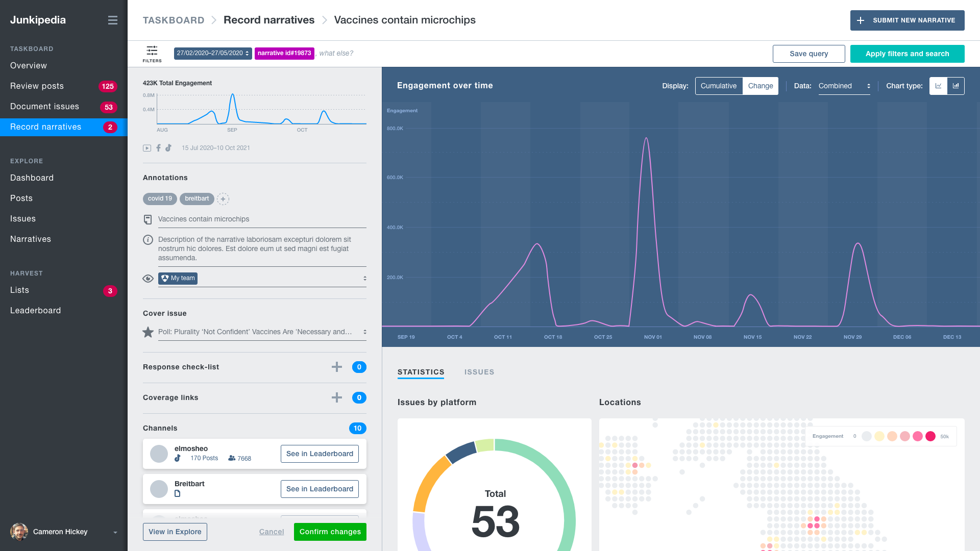Click the covid 19 annotation tag

click(160, 199)
